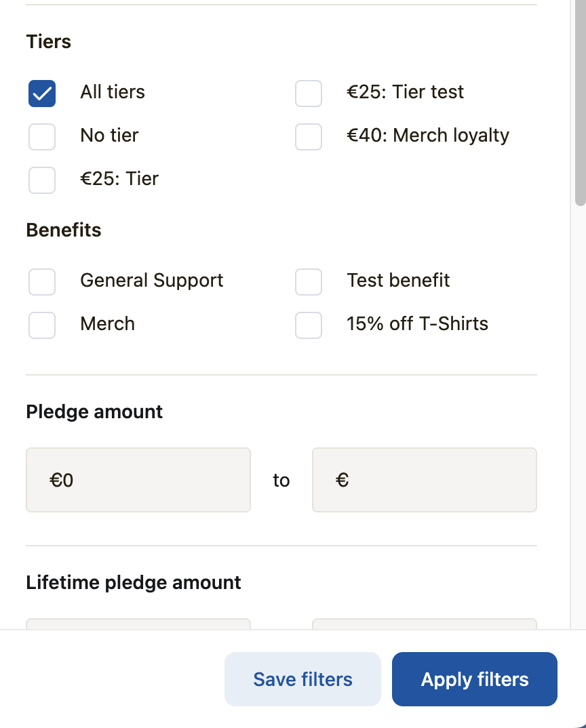The height and width of the screenshot is (728, 586).
Task: Click the Benefits section heading
Action: [x=64, y=230]
